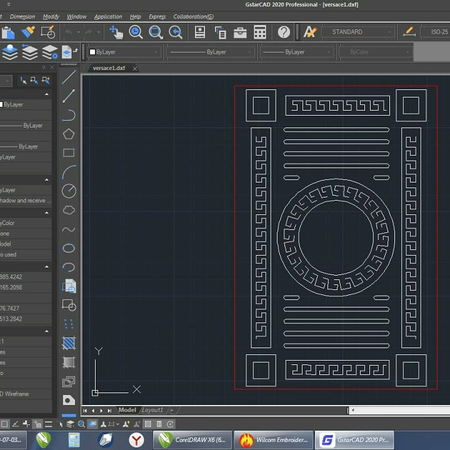
Task: Switch to CorelDRAW X6 in taskbar
Action: [x=193, y=440]
